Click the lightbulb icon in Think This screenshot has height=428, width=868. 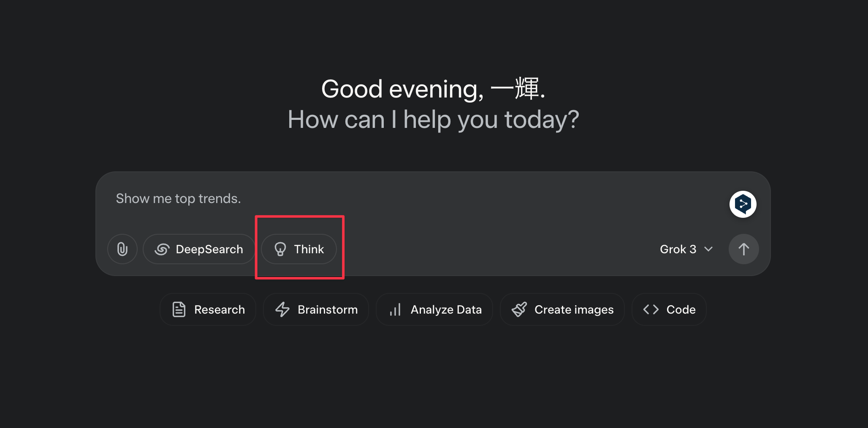[x=280, y=249]
